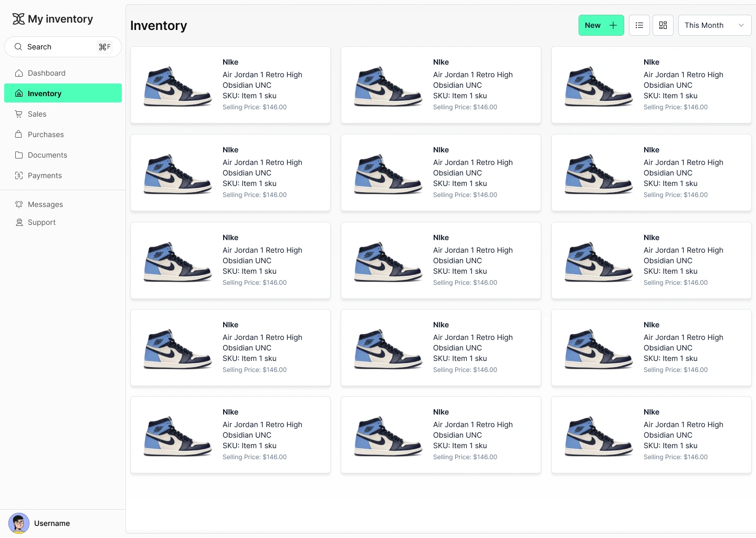Click the Inventory warehouse icon
This screenshot has height=538, width=756.
(x=19, y=94)
